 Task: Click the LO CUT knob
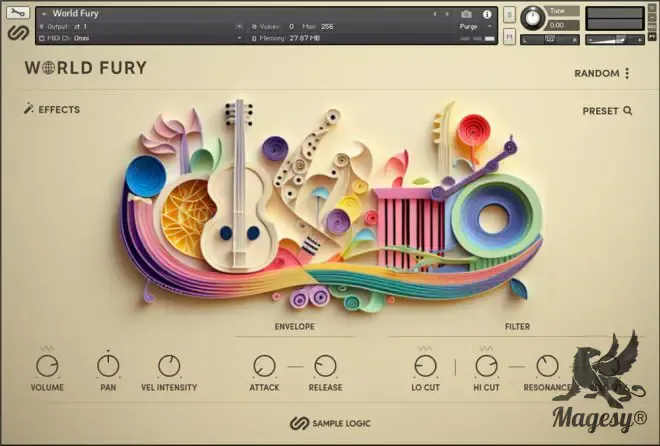point(426,366)
